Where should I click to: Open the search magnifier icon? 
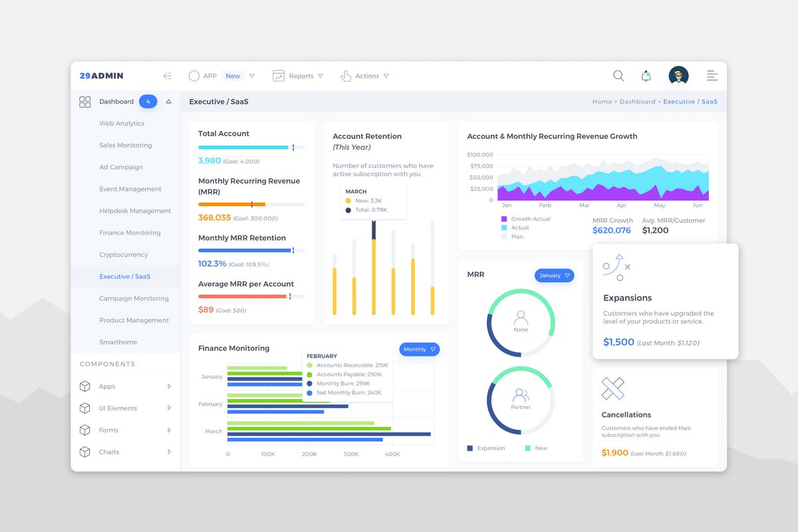(618, 76)
